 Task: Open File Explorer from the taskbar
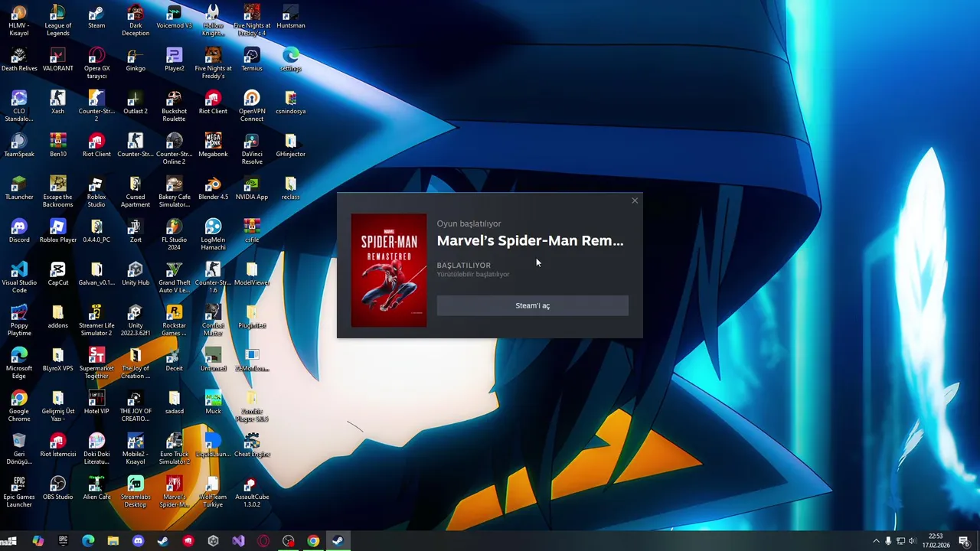click(x=113, y=541)
